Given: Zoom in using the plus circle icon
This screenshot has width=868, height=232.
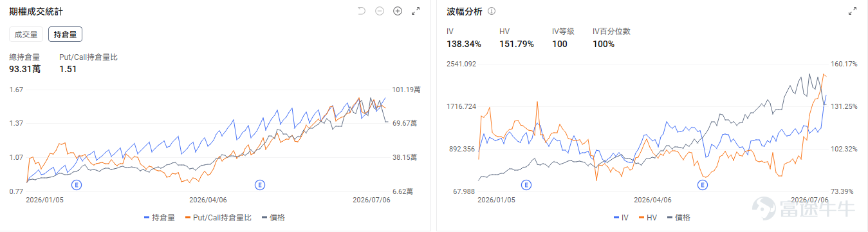Looking at the screenshot, I should 398,11.
